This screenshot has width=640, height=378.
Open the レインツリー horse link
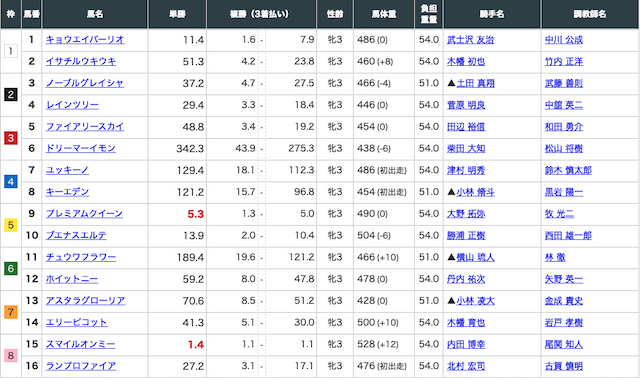click(72, 105)
